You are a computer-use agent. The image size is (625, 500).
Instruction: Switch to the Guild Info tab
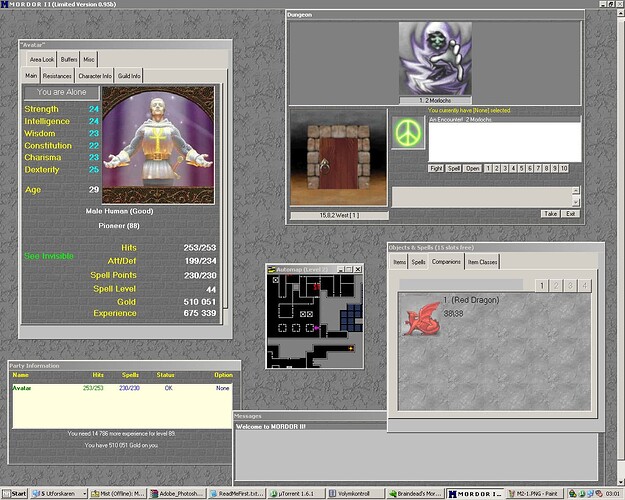tap(129, 76)
